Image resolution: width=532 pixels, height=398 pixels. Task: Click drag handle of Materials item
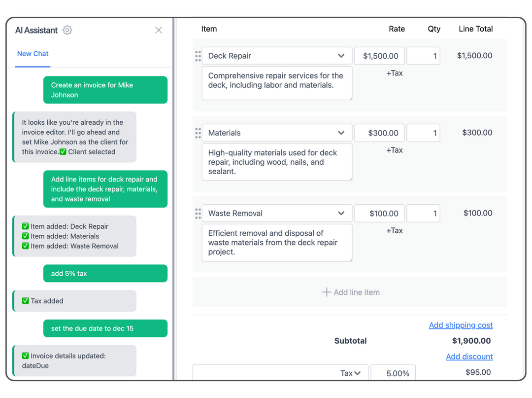[198, 133]
